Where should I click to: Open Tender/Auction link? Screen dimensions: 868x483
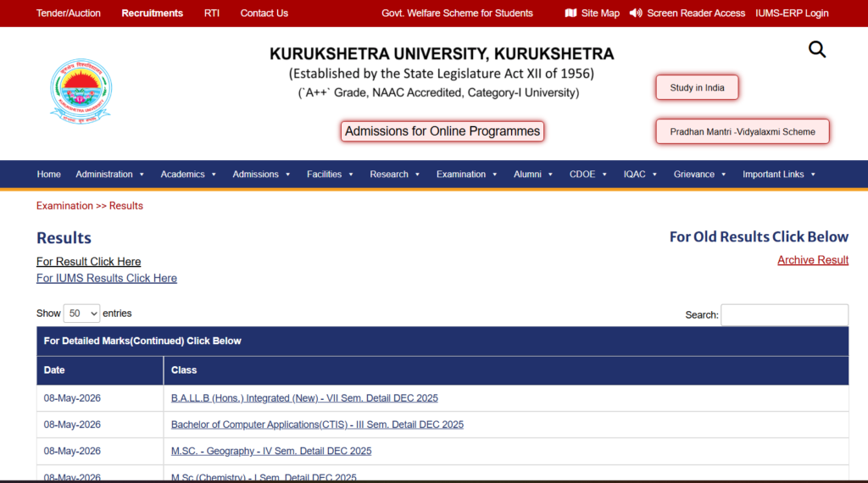coord(69,13)
